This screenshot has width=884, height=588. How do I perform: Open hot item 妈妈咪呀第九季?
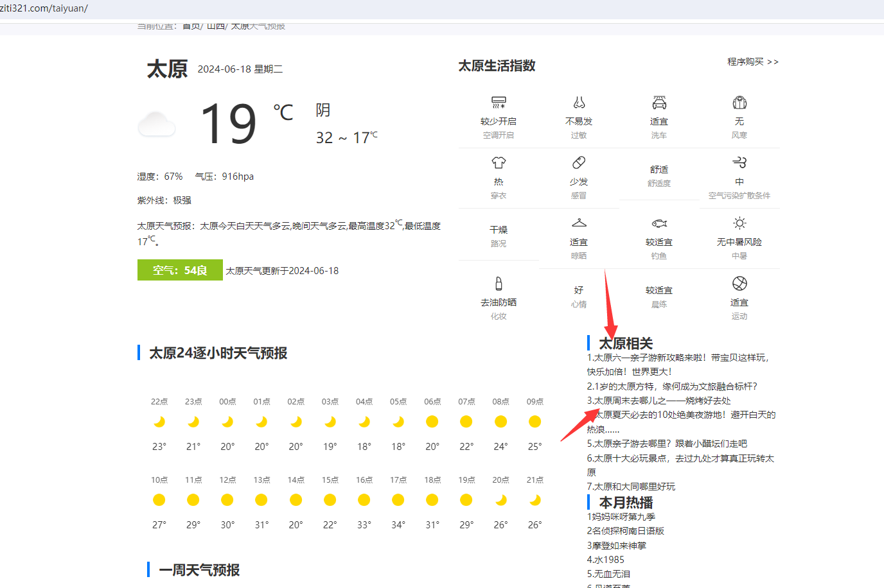621,517
